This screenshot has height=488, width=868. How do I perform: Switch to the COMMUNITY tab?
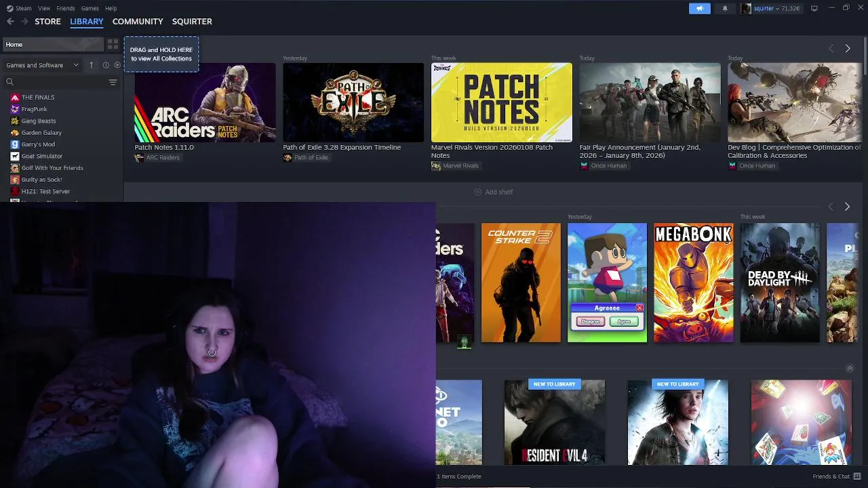point(138,22)
